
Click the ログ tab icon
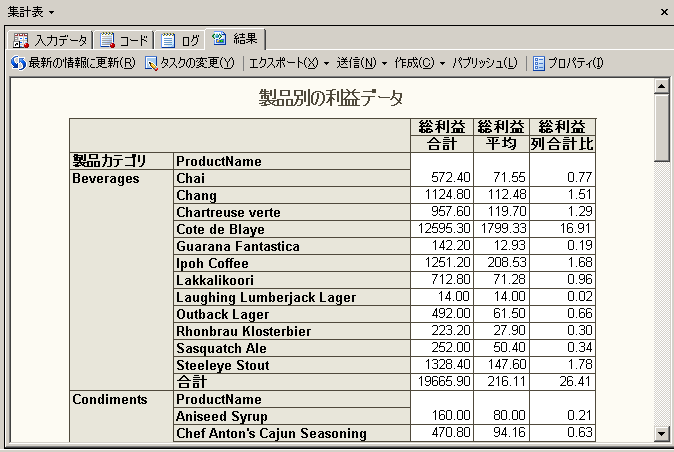click(168, 41)
